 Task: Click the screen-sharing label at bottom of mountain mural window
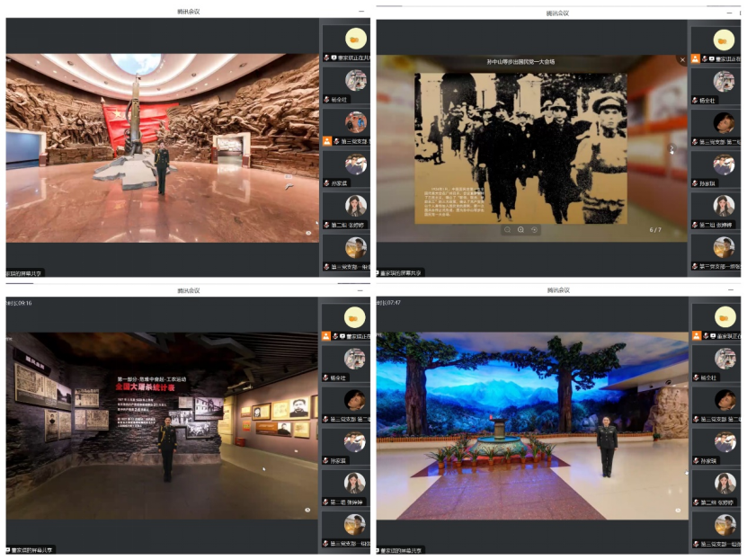401,550
